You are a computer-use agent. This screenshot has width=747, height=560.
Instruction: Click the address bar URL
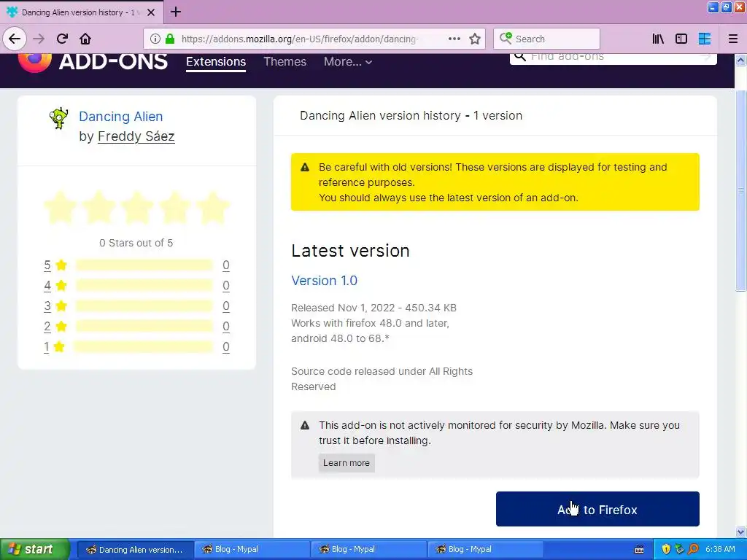click(x=300, y=39)
